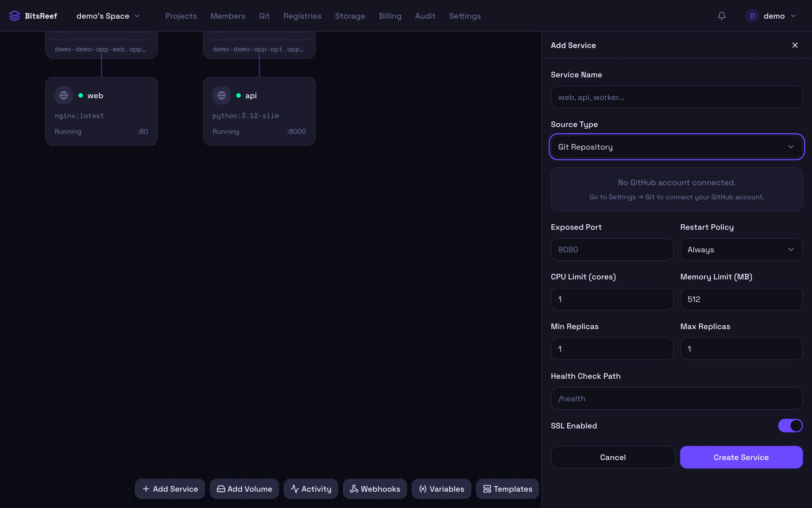Click the demo-demo-app-web domain text
This screenshot has height=508, width=812.
[100, 49]
